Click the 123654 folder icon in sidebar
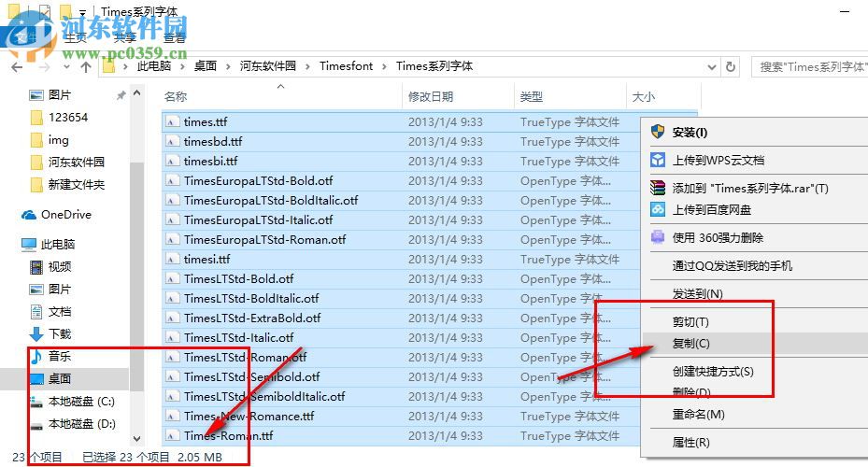This screenshot has width=868, height=467. point(36,118)
